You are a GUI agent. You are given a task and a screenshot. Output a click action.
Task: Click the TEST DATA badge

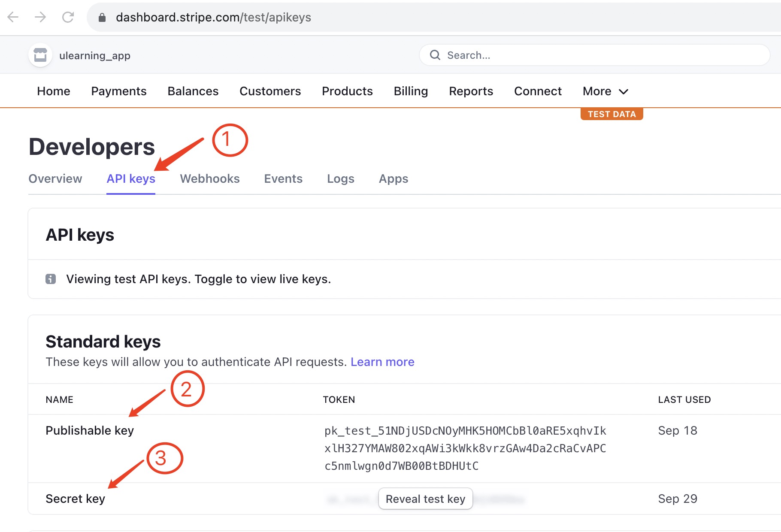coord(612,114)
